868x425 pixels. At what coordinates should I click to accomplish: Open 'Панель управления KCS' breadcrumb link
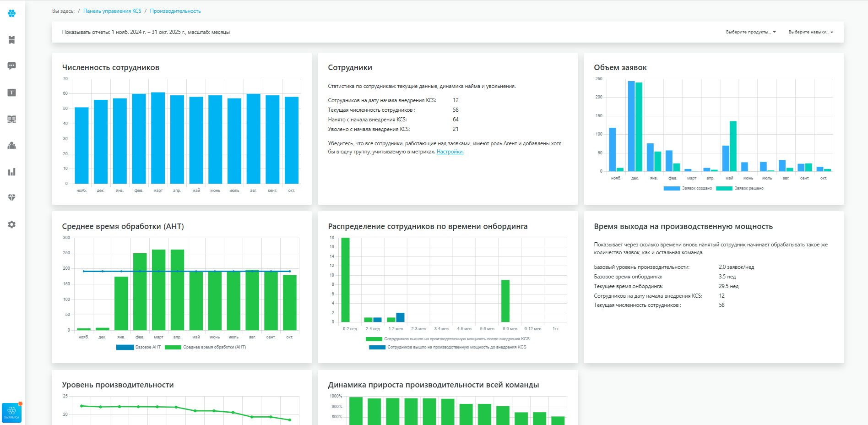pyautogui.click(x=112, y=11)
